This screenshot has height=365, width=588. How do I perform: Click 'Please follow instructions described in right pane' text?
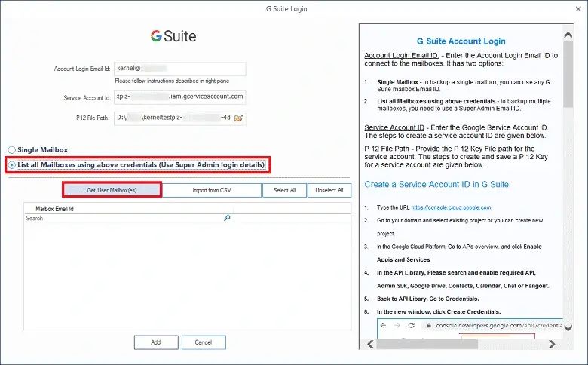point(172,81)
